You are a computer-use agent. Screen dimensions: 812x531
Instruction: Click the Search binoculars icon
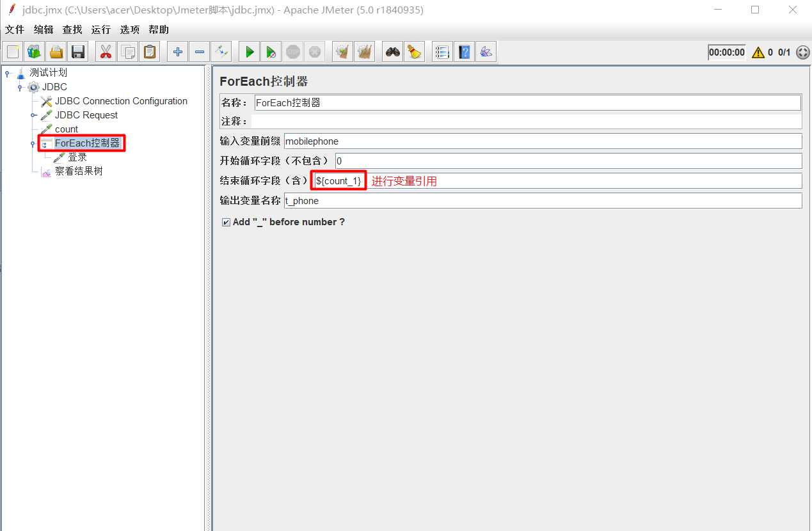tap(393, 52)
